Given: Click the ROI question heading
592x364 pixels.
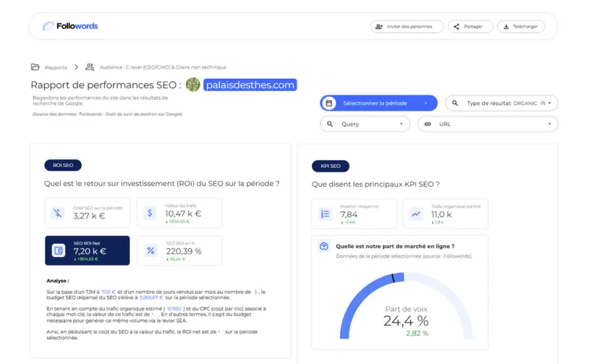Looking at the screenshot, I should [x=161, y=184].
